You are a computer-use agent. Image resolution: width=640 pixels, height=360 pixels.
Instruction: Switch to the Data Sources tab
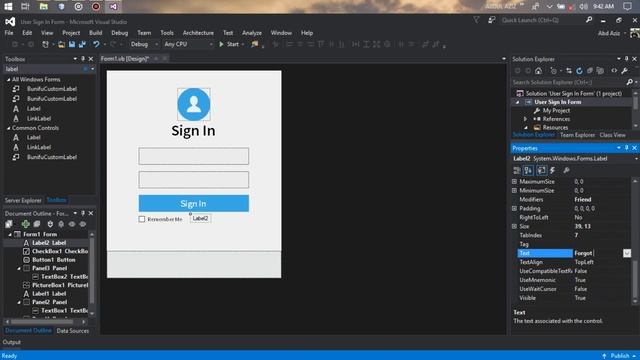pos(73,331)
